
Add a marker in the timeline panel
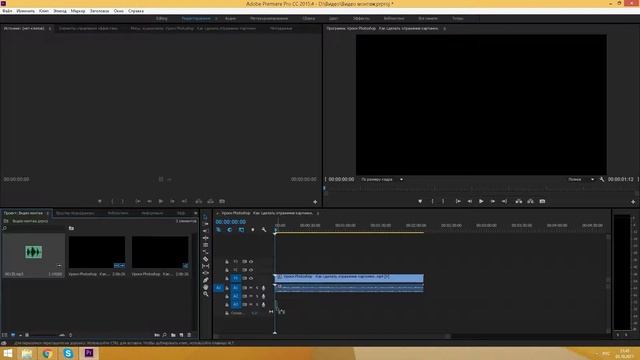pos(253,230)
